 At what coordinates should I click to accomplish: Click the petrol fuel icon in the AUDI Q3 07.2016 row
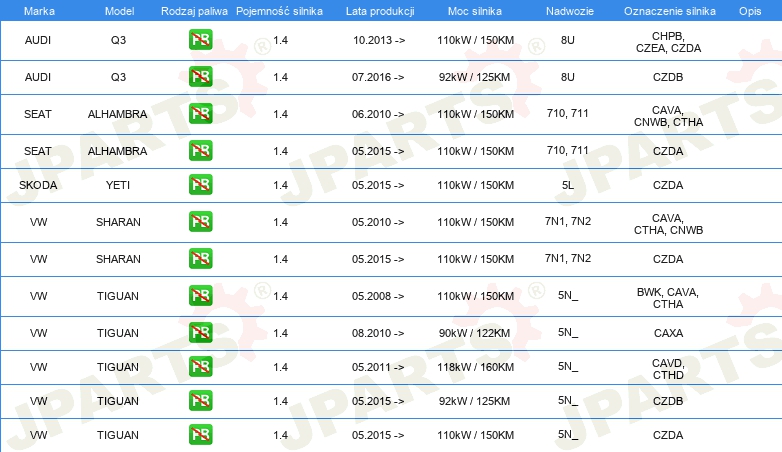click(200, 77)
